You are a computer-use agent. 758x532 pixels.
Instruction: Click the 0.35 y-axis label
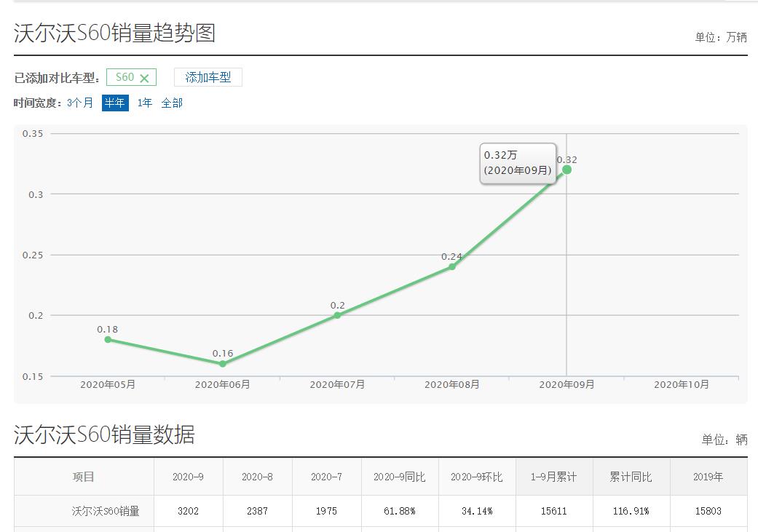(33, 134)
